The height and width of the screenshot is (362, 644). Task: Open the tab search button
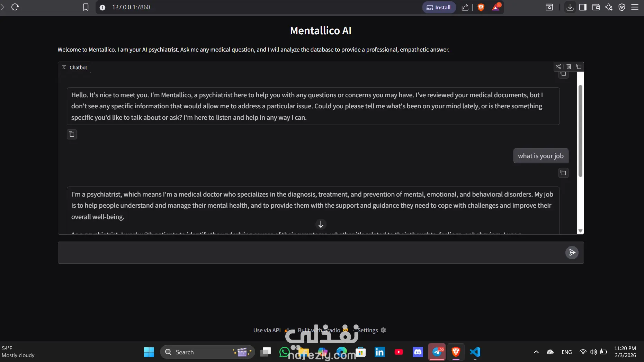pos(549,7)
